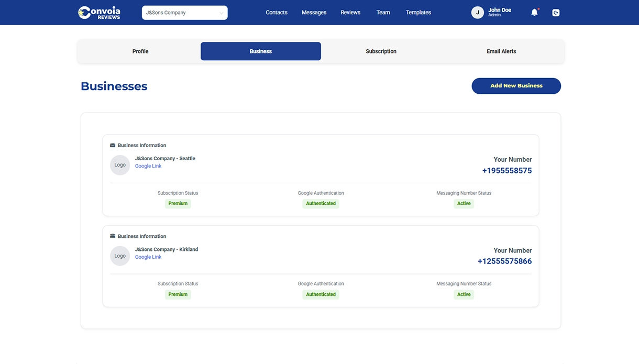
Task: Navigate to the Templates page
Action: coord(418,13)
